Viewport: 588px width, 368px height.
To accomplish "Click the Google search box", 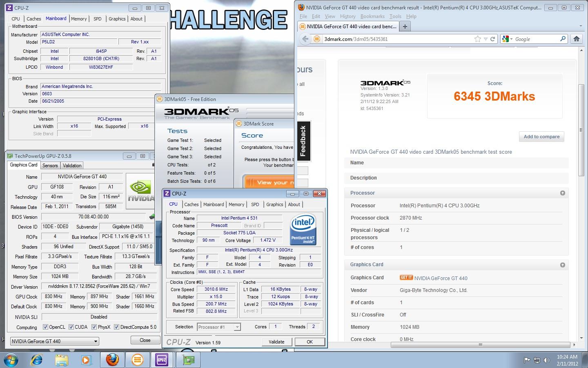I will [x=536, y=39].
